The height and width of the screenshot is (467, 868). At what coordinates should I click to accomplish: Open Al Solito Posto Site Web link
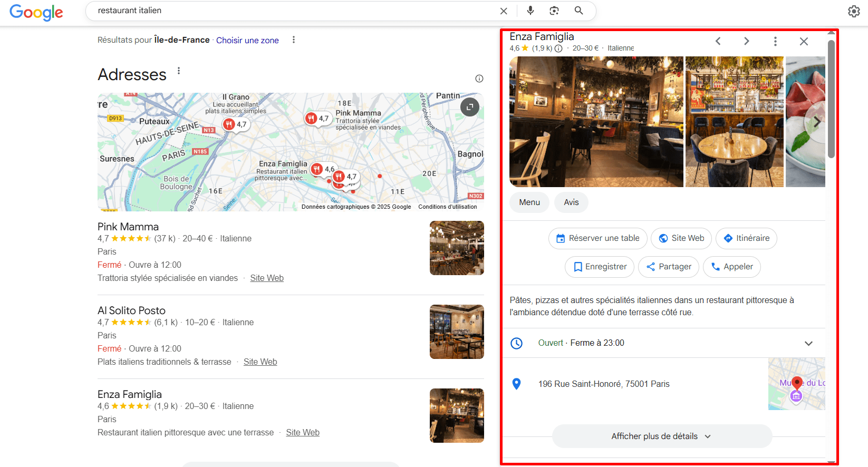point(260,362)
